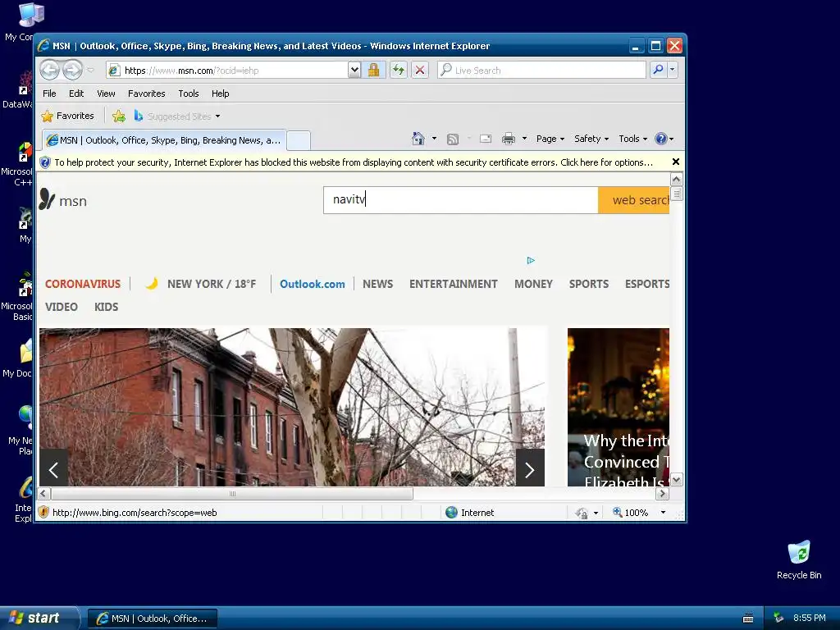This screenshot has height=630, width=840.
Task: Open the SPORTS section
Action: (x=589, y=284)
